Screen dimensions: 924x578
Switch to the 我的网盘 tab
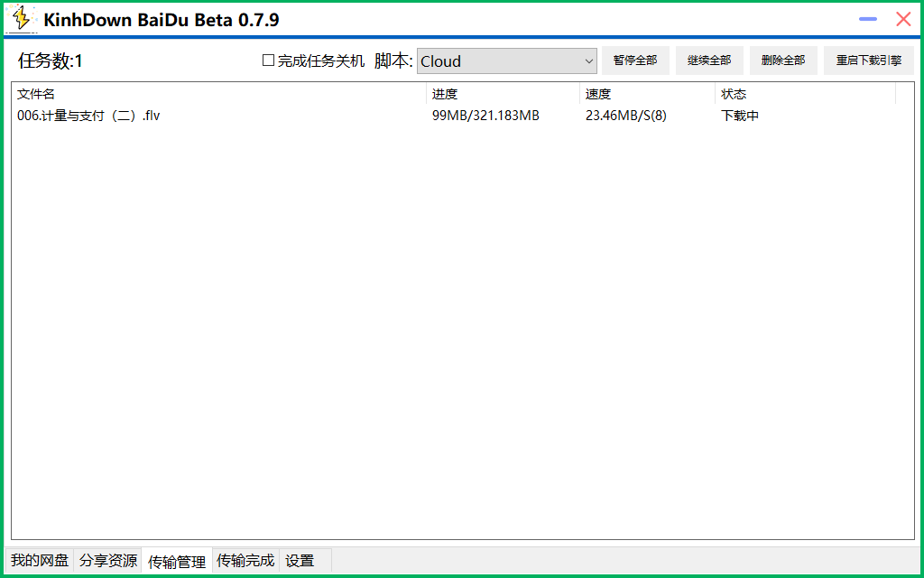tap(40, 561)
